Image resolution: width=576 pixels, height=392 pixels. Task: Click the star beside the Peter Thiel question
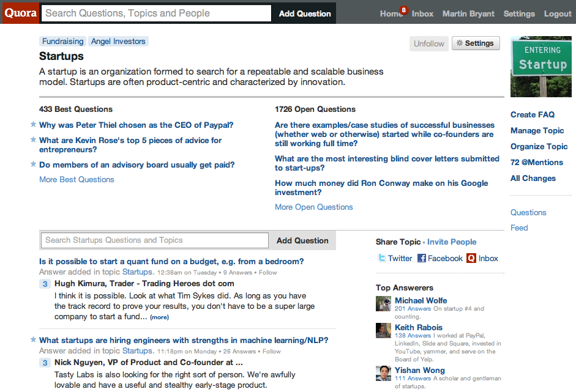click(33, 124)
